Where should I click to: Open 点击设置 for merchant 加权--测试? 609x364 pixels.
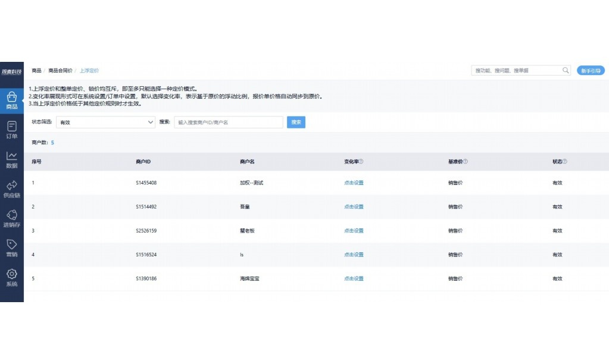point(354,183)
